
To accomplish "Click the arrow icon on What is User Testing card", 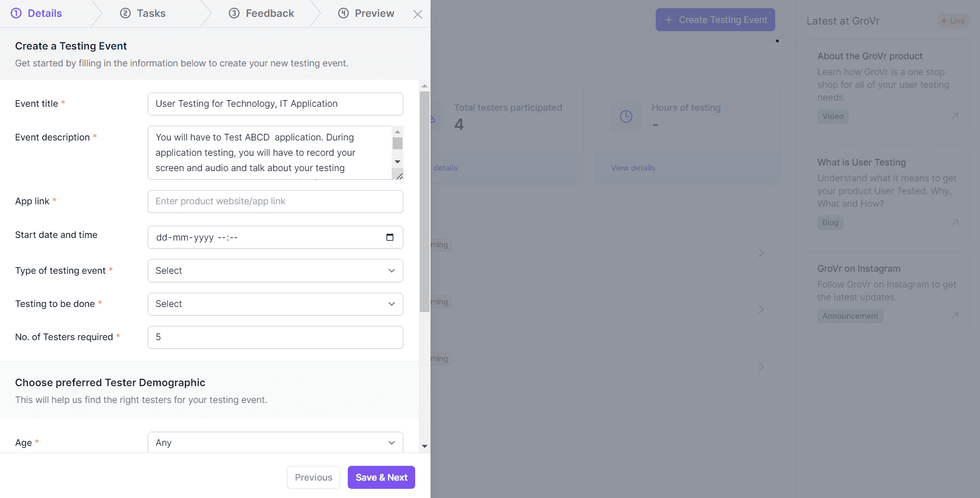I will pyautogui.click(x=954, y=223).
